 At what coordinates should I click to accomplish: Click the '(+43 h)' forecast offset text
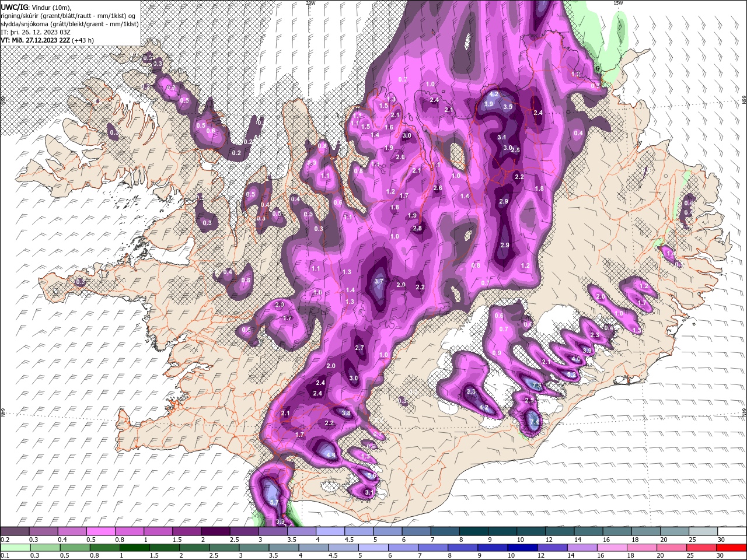83,40
